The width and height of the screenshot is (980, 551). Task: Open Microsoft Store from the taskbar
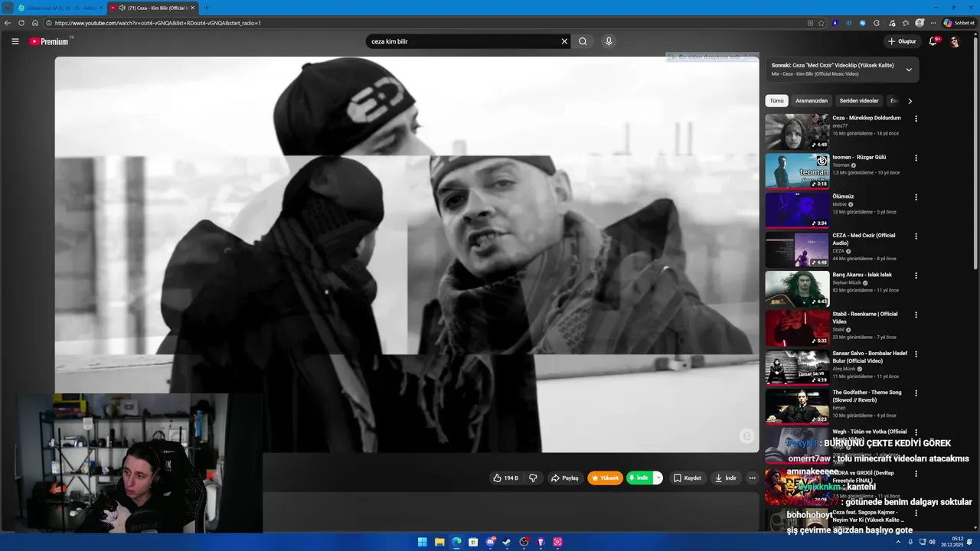[473, 542]
